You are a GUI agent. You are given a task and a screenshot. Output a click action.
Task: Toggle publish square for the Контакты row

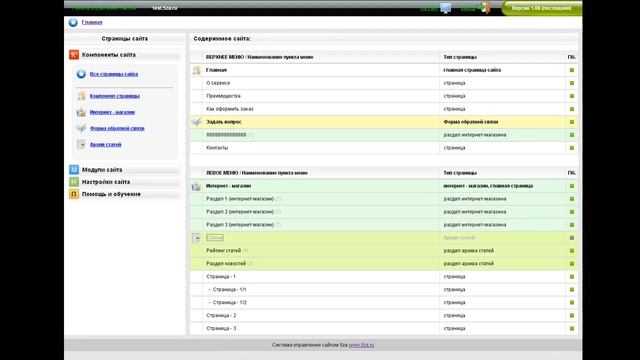572,148
